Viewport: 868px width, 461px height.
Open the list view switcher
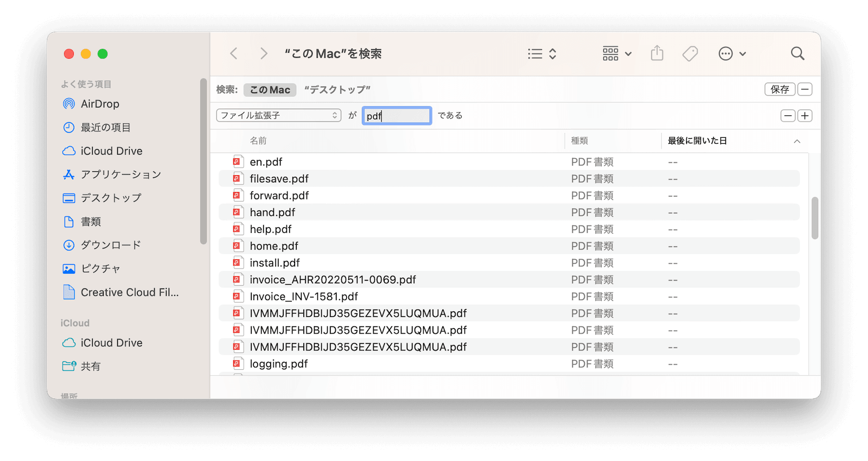pos(542,54)
